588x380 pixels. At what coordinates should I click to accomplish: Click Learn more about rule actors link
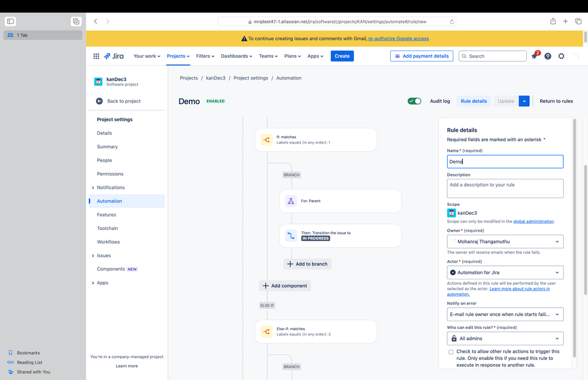tap(499, 292)
